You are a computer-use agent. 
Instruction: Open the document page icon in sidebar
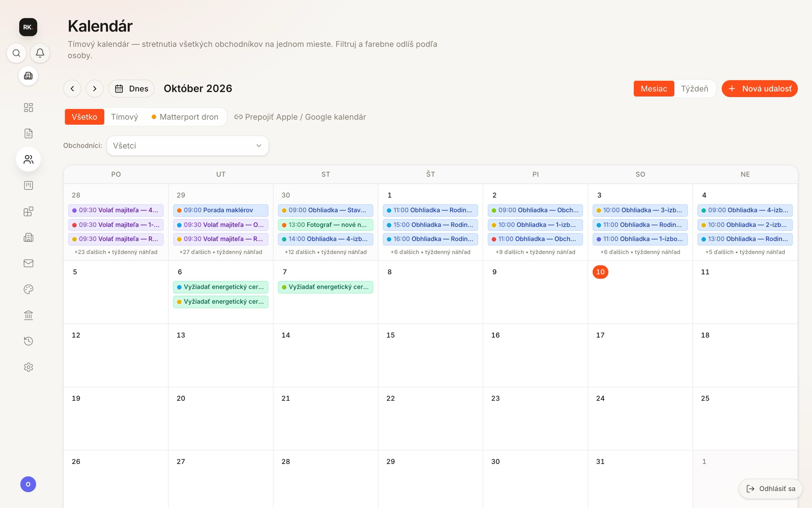28,133
